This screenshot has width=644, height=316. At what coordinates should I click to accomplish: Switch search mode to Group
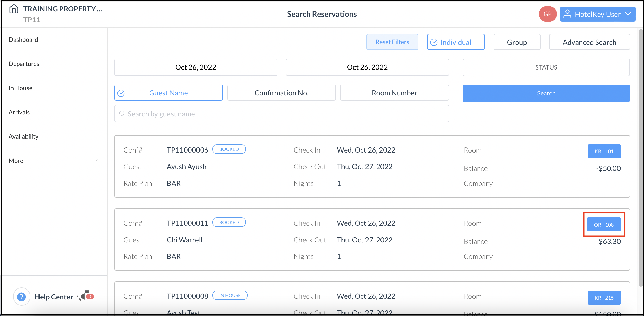click(517, 42)
